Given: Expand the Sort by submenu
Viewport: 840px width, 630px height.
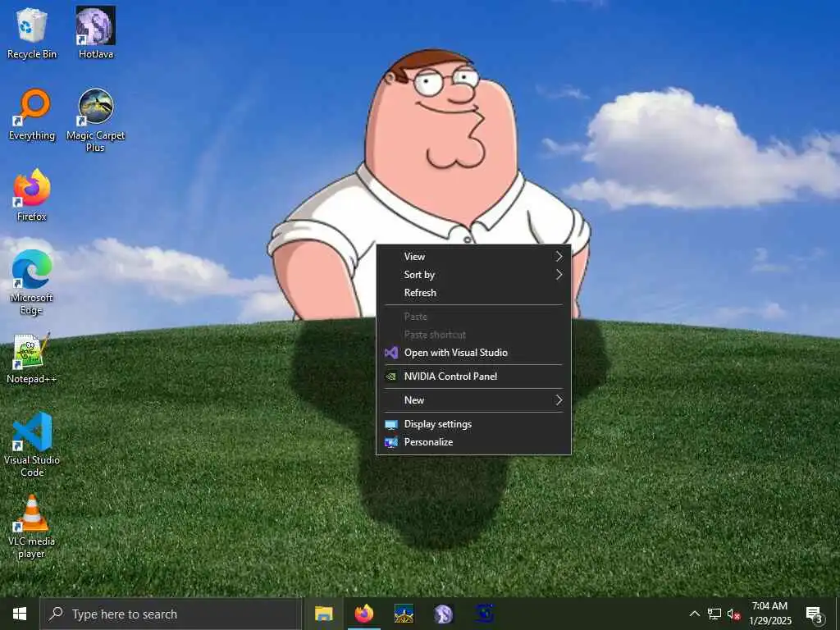Looking at the screenshot, I should [x=473, y=275].
